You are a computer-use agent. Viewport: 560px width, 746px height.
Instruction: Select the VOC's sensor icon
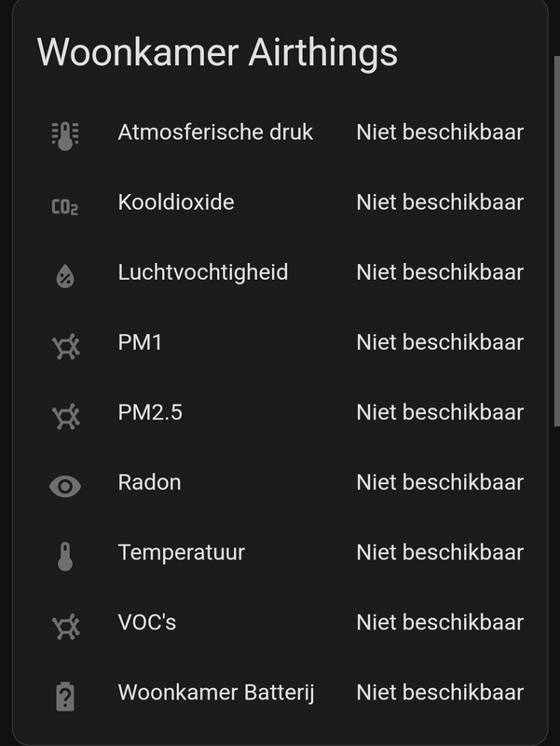click(x=63, y=620)
